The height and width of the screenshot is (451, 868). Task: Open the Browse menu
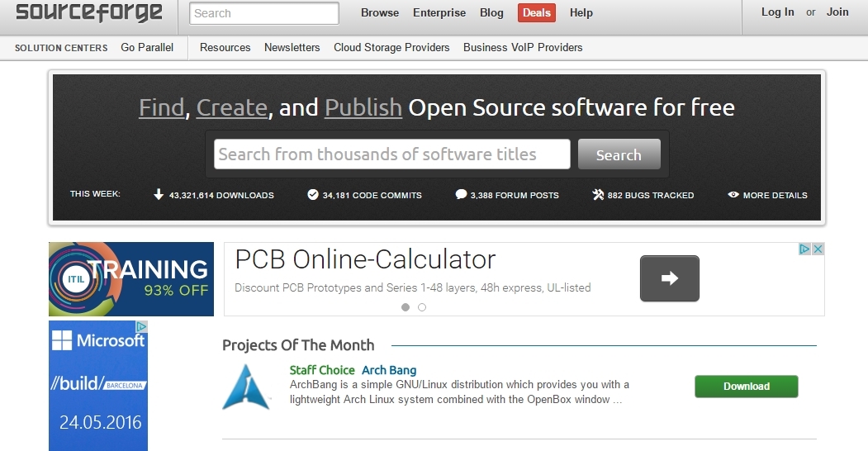[380, 12]
